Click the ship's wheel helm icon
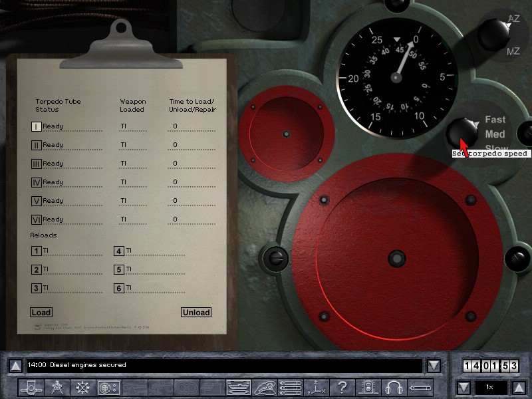Screen dimensions: 532x399 (x=83, y=386)
